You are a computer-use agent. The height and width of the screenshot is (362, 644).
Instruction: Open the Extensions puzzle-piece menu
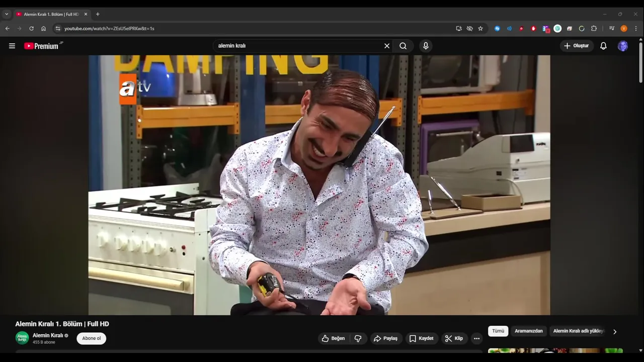pos(594,29)
